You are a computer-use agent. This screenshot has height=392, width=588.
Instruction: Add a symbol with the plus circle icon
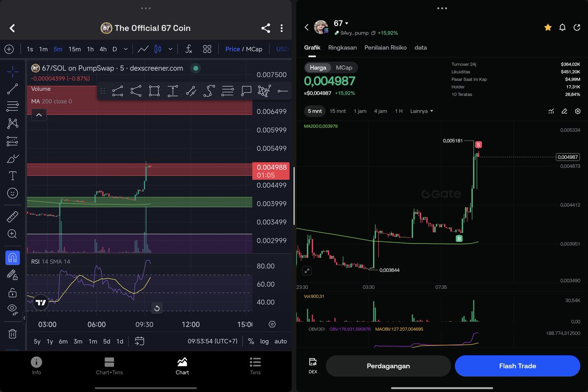click(x=9, y=49)
